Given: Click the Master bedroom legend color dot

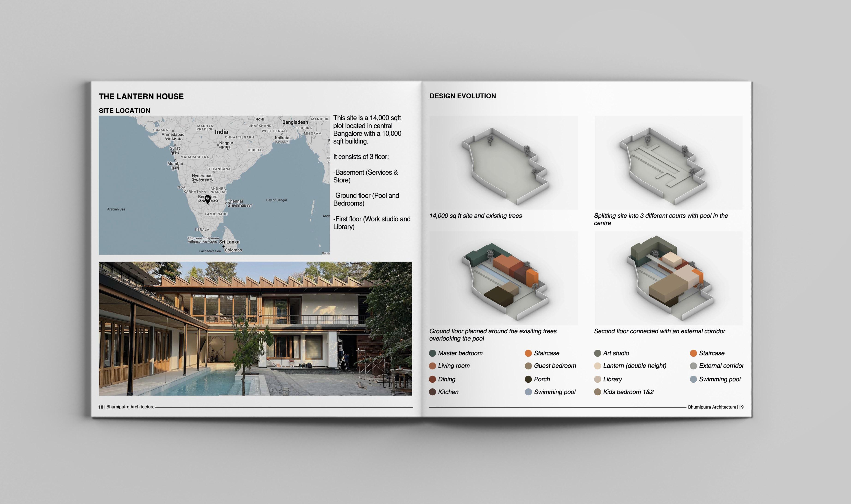Looking at the screenshot, I should [x=432, y=353].
